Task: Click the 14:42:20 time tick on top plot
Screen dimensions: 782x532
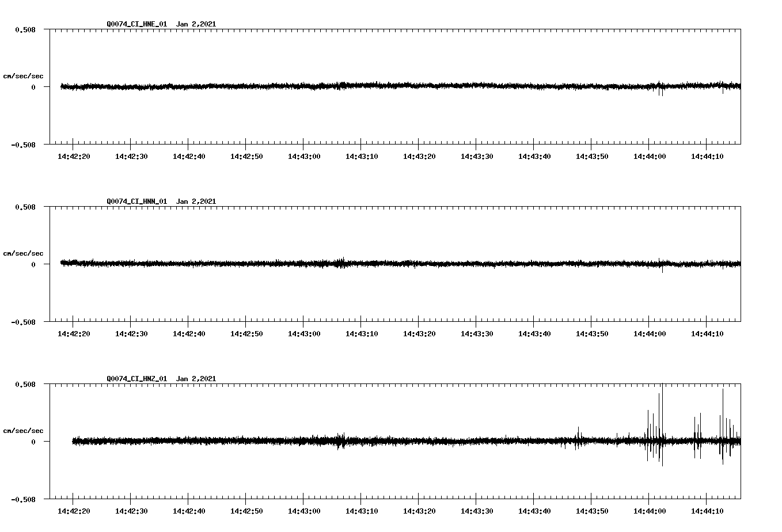Action: point(74,155)
